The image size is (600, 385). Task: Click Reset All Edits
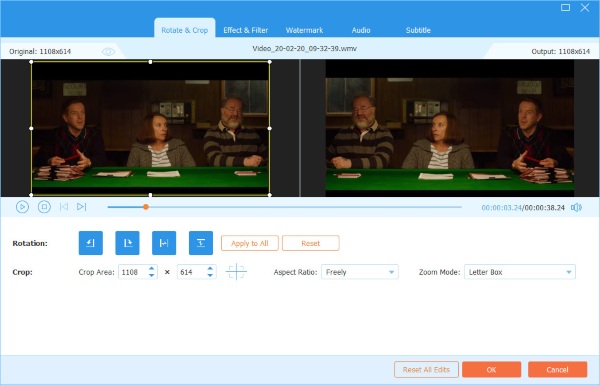426,370
